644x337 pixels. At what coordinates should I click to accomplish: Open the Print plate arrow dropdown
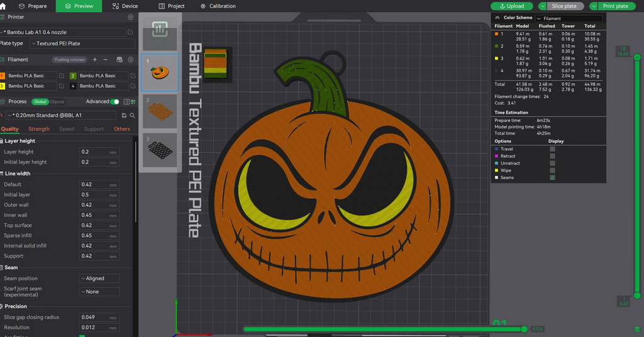pyautogui.click(x=594, y=6)
